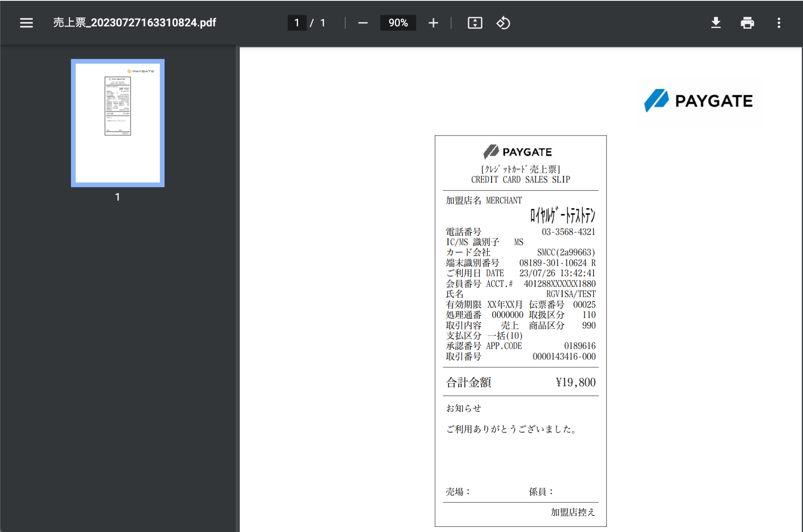Viewport: 803px width, 532px height.
Task: Click the zoom in plus button
Action: point(433,23)
